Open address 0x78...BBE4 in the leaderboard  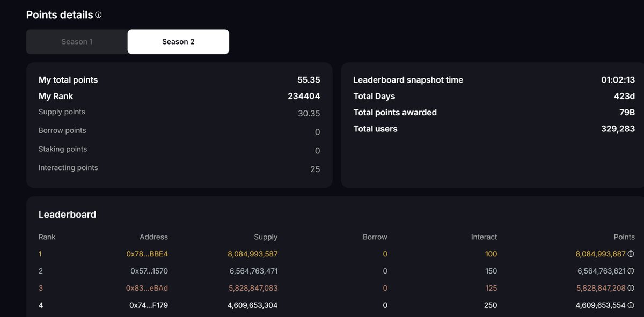tap(147, 254)
